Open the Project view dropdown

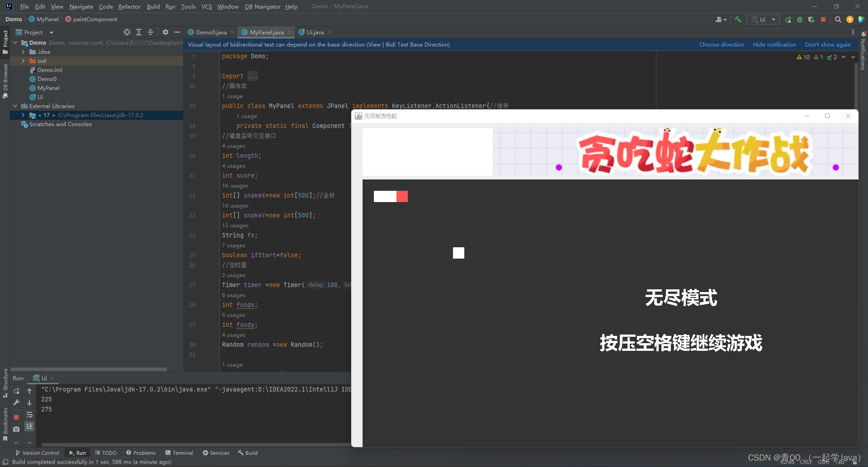coord(35,32)
